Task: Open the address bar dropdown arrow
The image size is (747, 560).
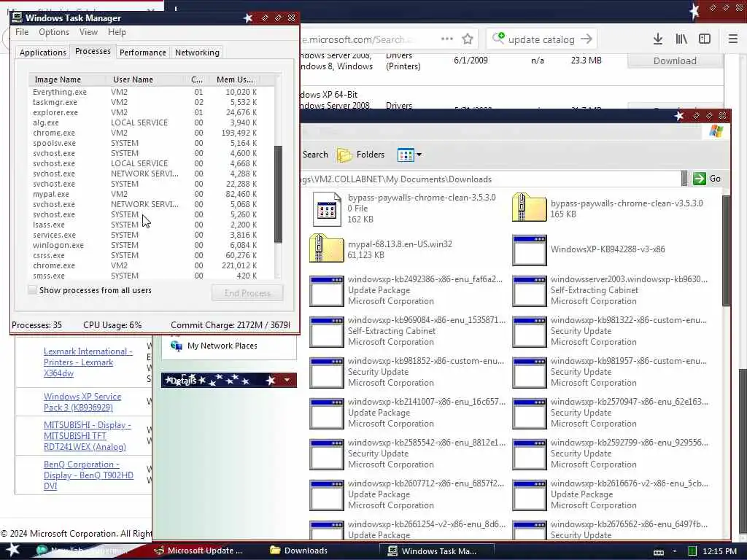Action: tap(684, 179)
